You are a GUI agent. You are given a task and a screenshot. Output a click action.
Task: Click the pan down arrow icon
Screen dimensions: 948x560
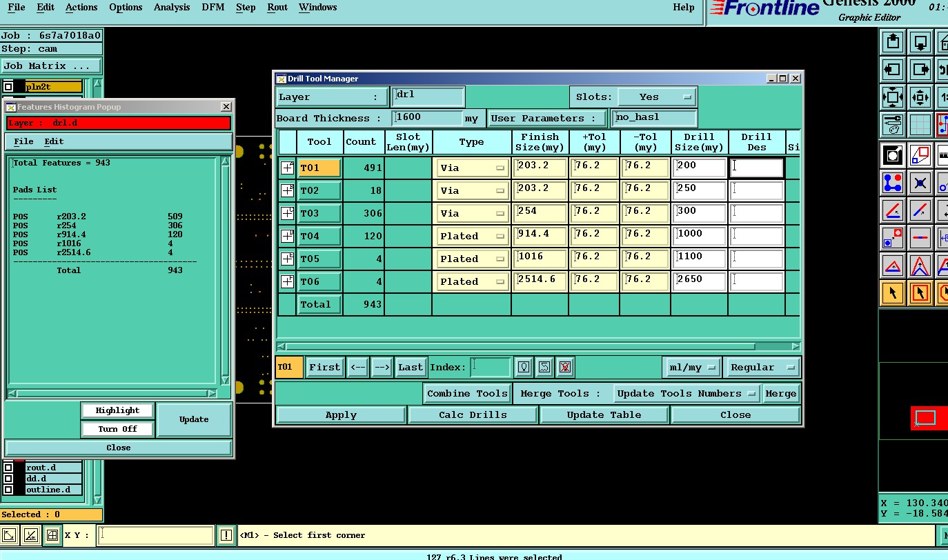pyautogui.click(x=920, y=42)
